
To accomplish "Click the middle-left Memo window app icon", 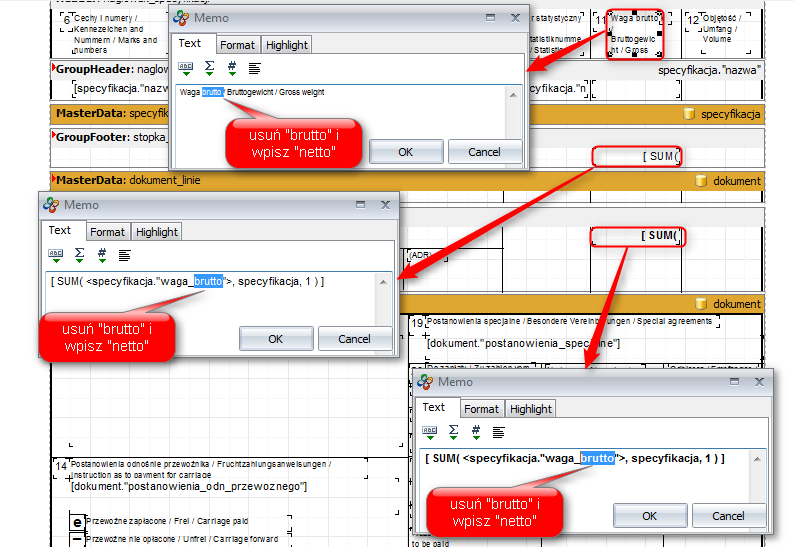I will tap(51, 205).
